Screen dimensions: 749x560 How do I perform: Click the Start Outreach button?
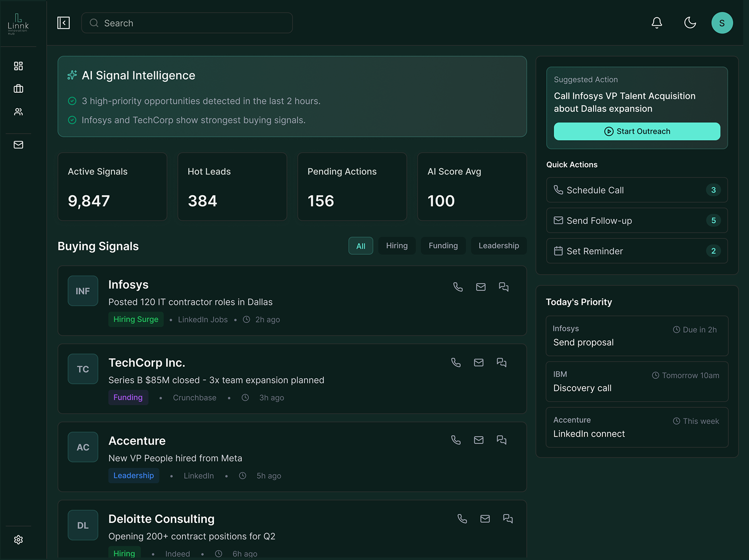pyautogui.click(x=637, y=131)
